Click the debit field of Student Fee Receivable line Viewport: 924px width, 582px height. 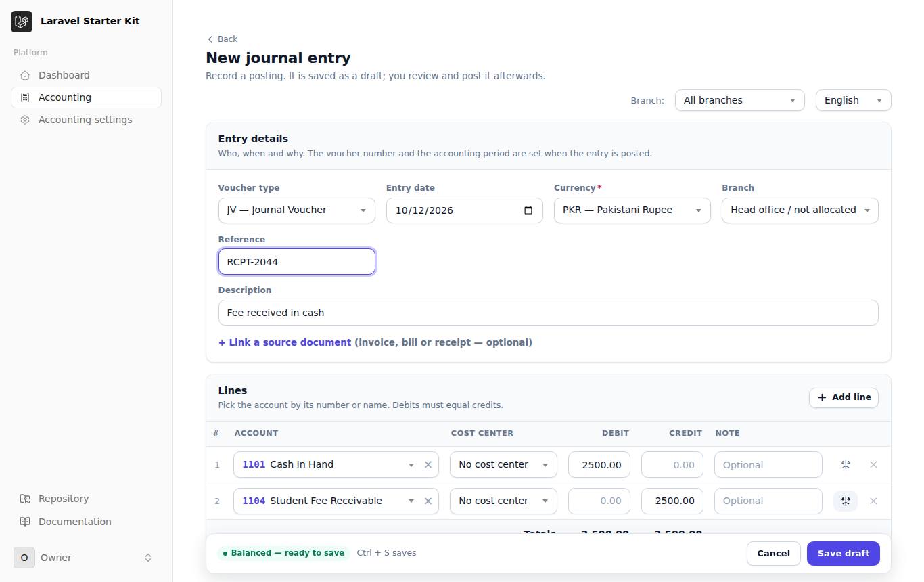click(599, 501)
